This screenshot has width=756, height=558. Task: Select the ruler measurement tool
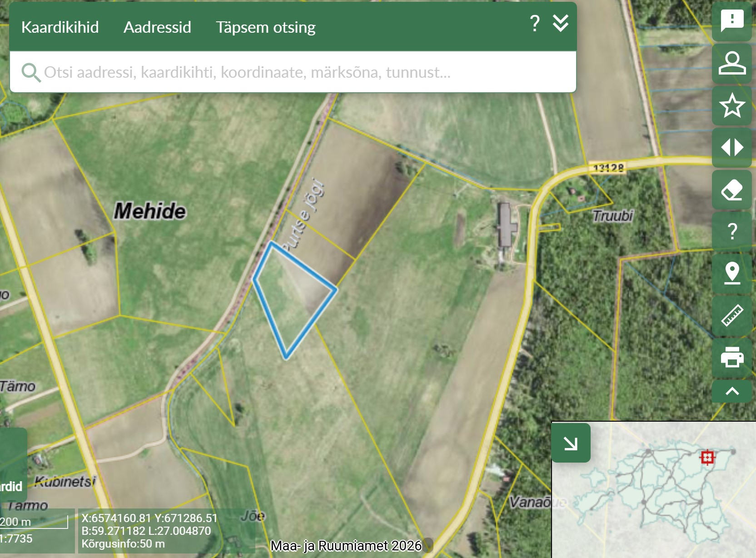[732, 315]
